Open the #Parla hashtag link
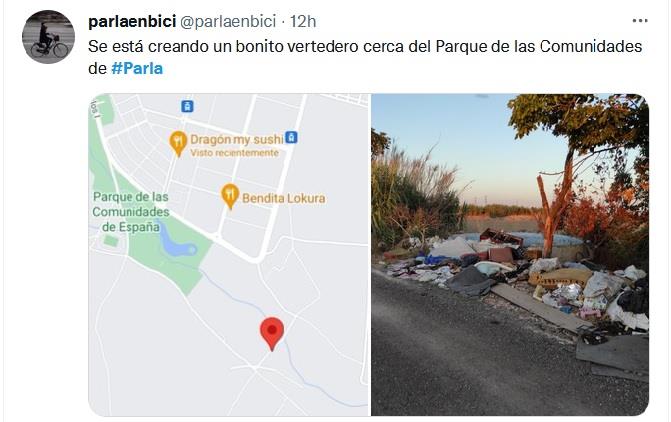Image resolution: width=671 pixels, height=422 pixels. coord(137,68)
